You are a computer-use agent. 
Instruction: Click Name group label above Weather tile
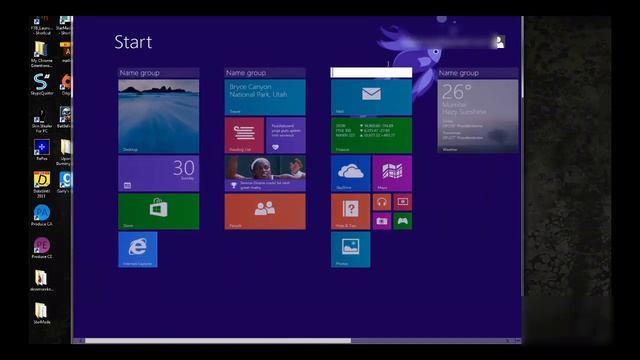[x=478, y=73]
